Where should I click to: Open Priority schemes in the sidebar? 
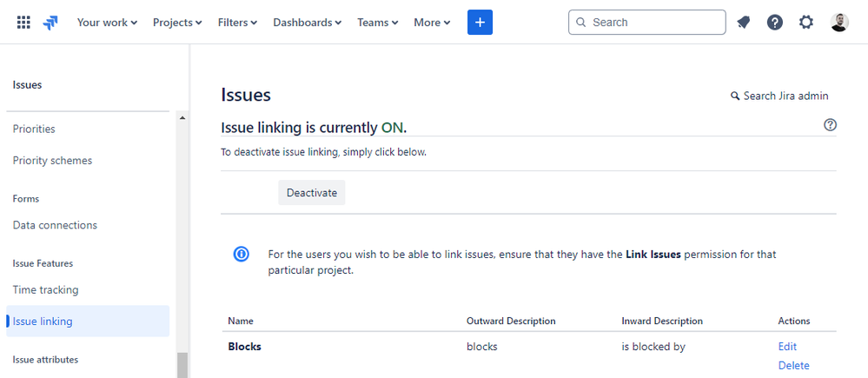pyautogui.click(x=53, y=161)
